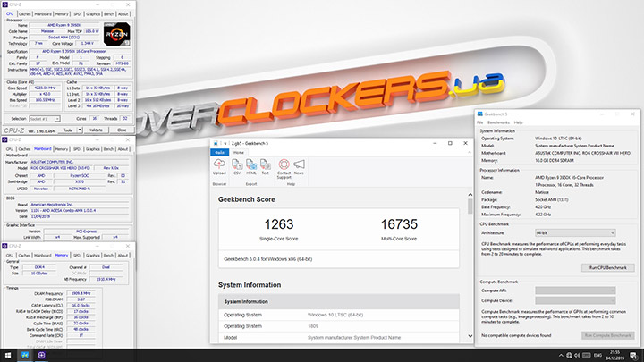The image size is (644, 362).
Task: Open the Compute API dropdown
Action: pyautogui.click(x=575, y=290)
